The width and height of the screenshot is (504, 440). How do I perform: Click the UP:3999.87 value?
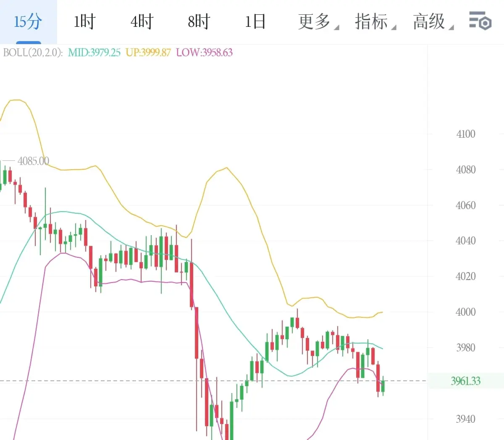coord(148,52)
